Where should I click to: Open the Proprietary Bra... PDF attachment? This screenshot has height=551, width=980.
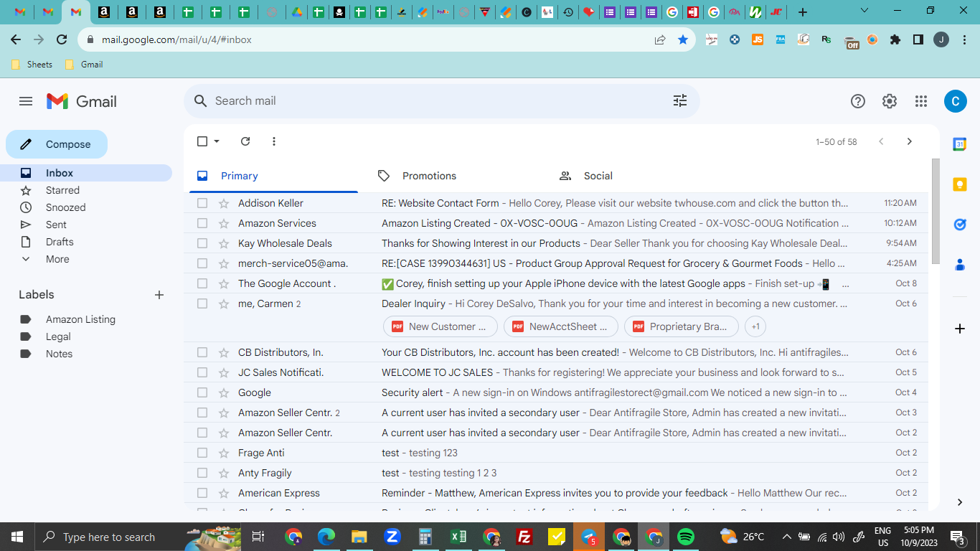click(681, 326)
